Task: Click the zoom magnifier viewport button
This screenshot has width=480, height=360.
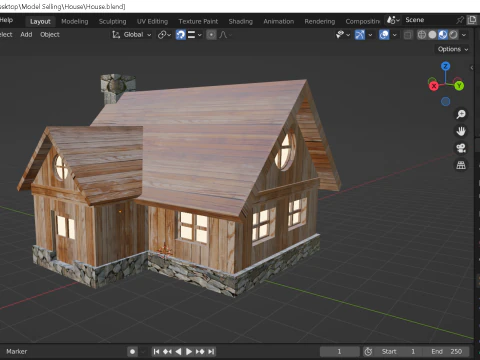Action: click(461, 114)
